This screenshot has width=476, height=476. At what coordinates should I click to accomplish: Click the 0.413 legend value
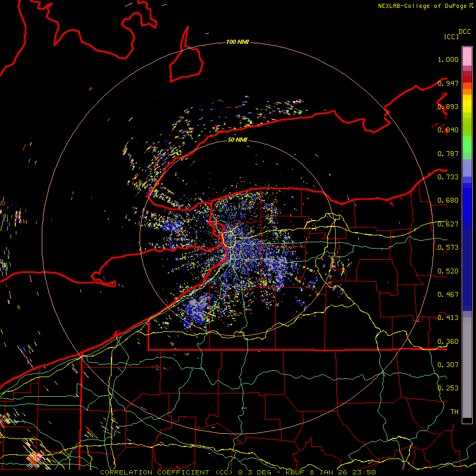[x=448, y=318]
